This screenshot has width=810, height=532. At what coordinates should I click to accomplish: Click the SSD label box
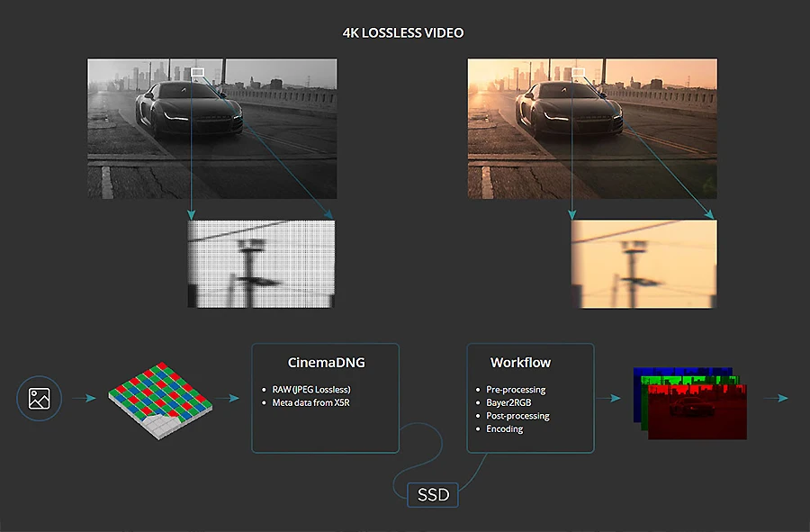pyautogui.click(x=433, y=495)
